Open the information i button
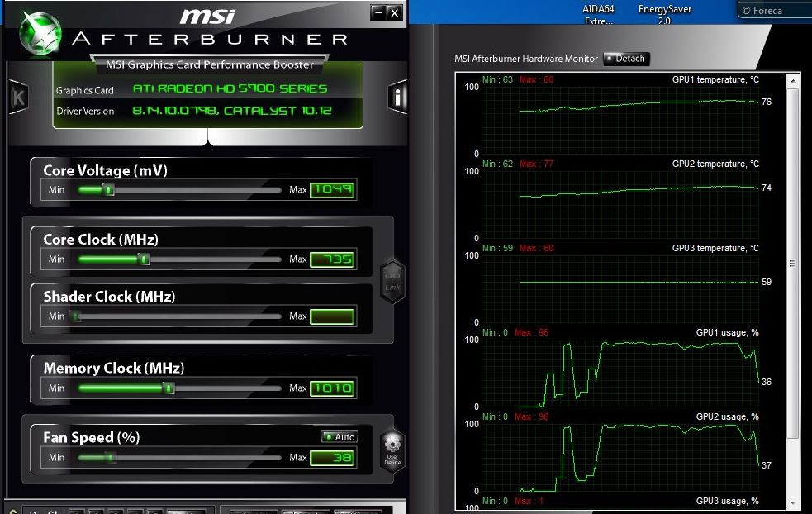Screen dimensions: 812x514 (x=397, y=97)
